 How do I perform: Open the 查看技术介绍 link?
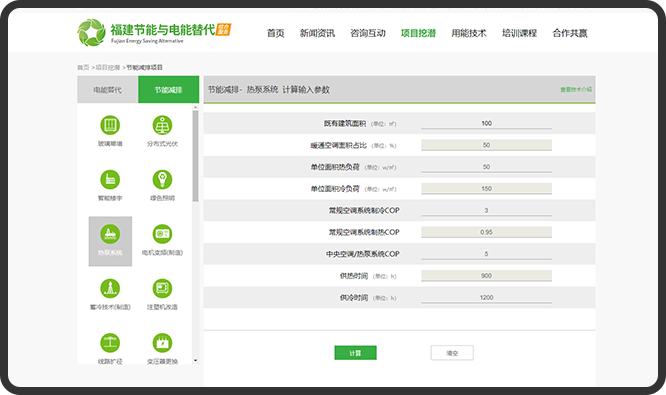pos(576,90)
